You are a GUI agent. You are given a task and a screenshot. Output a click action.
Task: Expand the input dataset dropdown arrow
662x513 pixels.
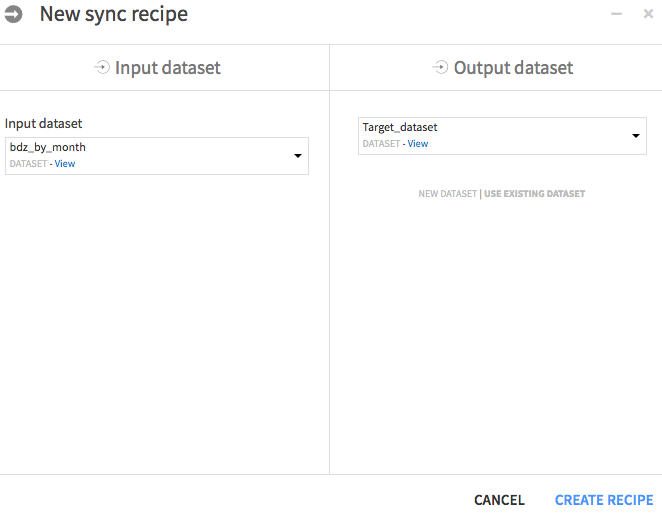pyautogui.click(x=298, y=156)
